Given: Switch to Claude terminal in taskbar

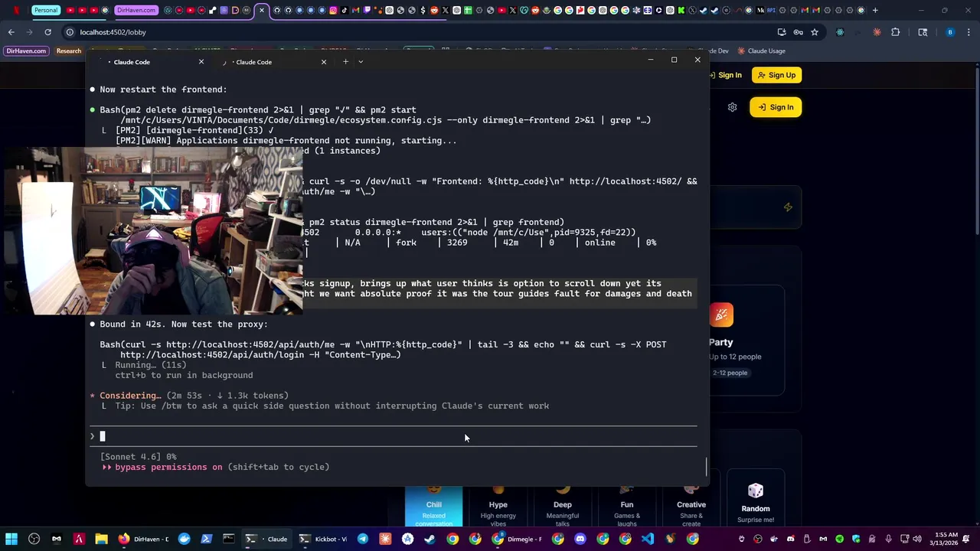Looking at the screenshot, I should tap(266, 539).
